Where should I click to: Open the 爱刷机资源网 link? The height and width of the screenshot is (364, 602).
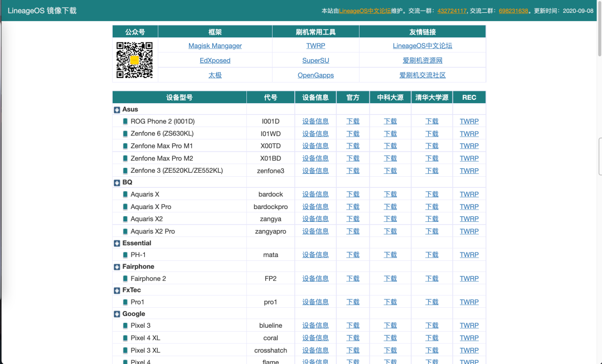pos(423,60)
